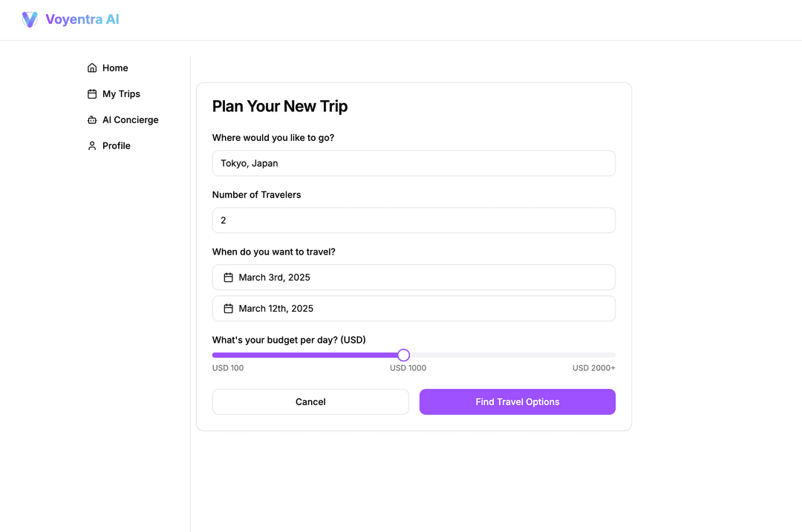Viewport: 802px width, 532px height.
Task: Open the AI Concierge sidebar item
Action: click(x=130, y=120)
